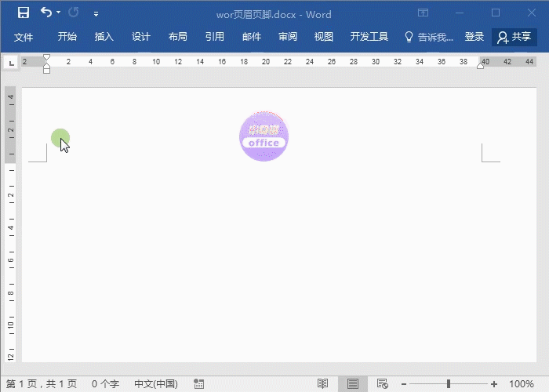Viewport: 549px width, 392px height.
Task: Open word count 0 个字
Action: point(105,384)
